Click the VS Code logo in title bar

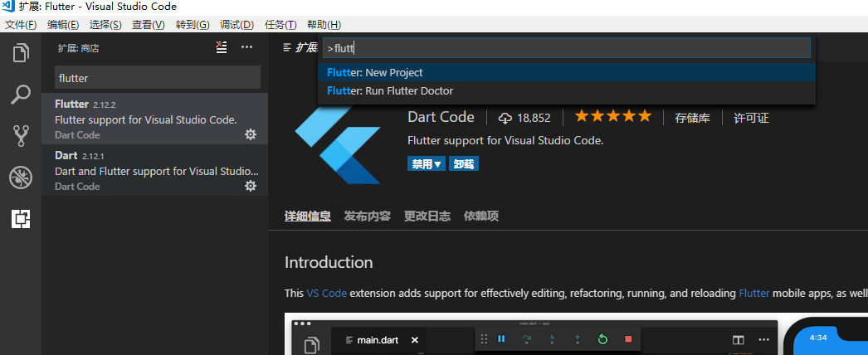7,7
